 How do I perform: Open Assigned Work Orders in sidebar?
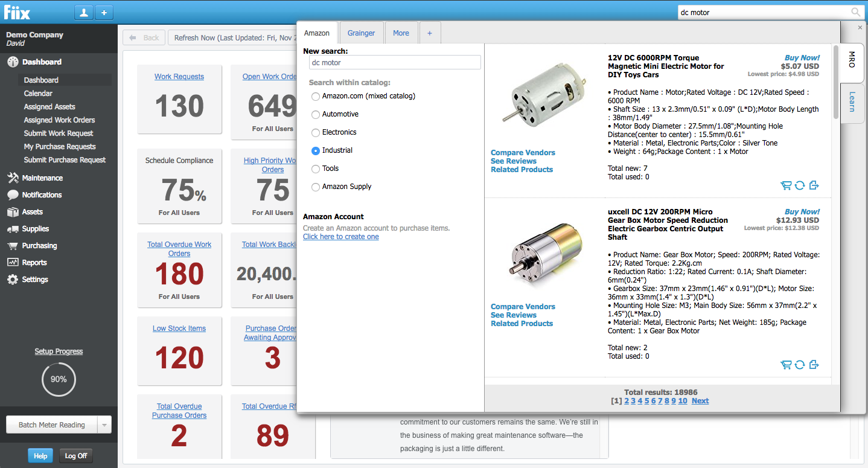pyautogui.click(x=59, y=120)
